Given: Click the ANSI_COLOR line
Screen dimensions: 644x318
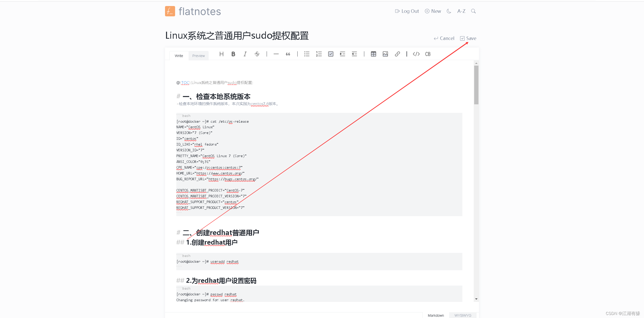Looking at the screenshot, I should coord(193,162).
